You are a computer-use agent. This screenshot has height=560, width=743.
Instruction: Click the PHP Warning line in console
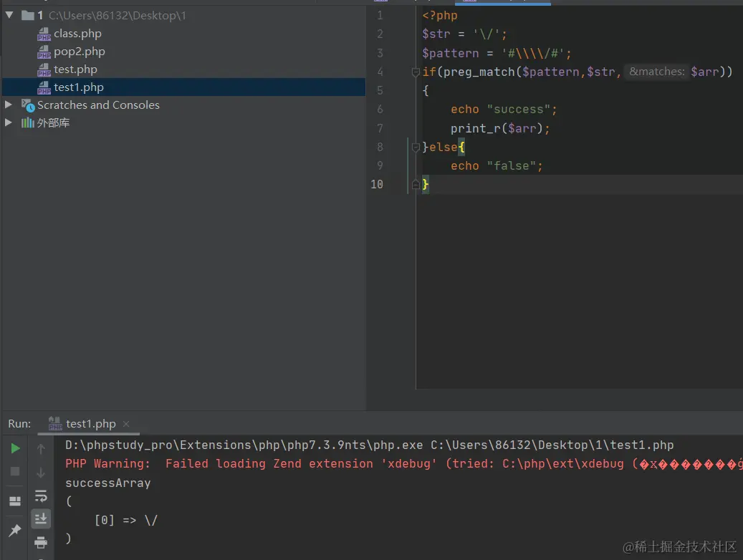pos(403,464)
